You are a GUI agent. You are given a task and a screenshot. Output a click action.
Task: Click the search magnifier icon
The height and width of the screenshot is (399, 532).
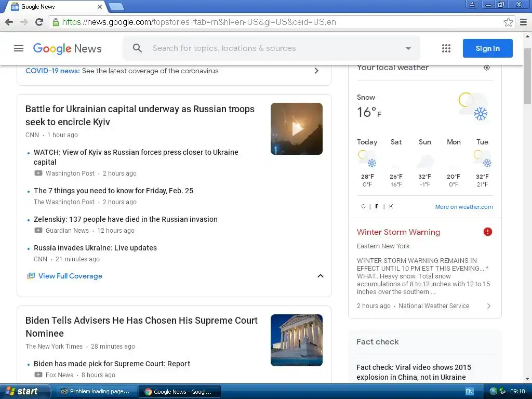click(137, 48)
